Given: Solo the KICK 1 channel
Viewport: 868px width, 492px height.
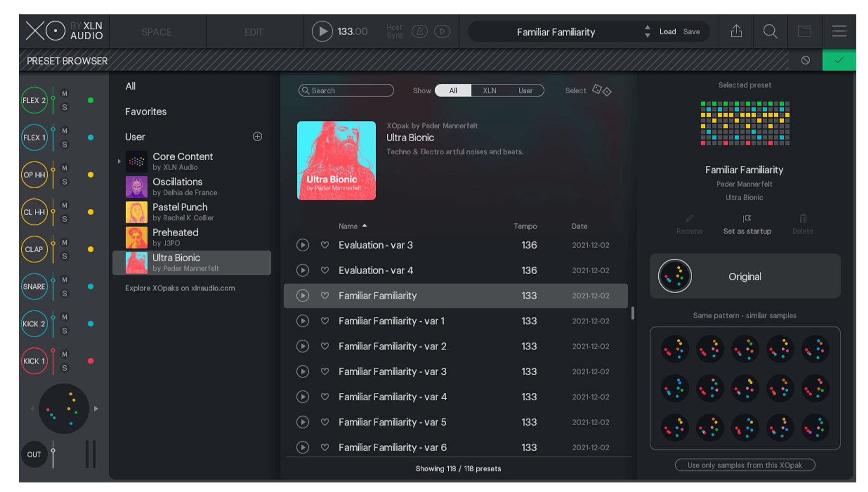Looking at the screenshot, I should 65,368.
